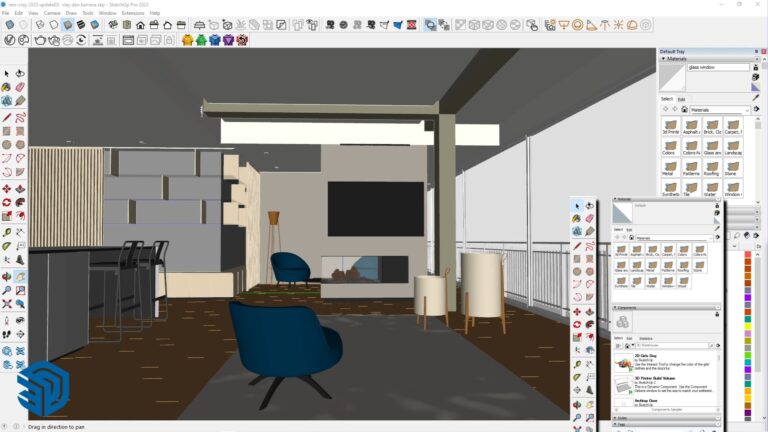768x432 pixels.
Task: Choose the Scale tool in the docked left toolbar
Action: coord(6,216)
